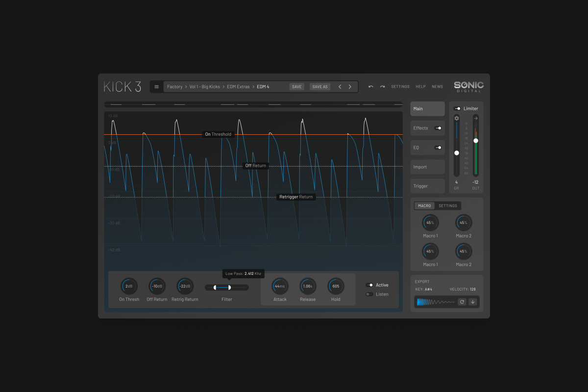Expand the Vol 1 - Big Kicks breadcrumb
588x392 pixels.
click(x=205, y=87)
